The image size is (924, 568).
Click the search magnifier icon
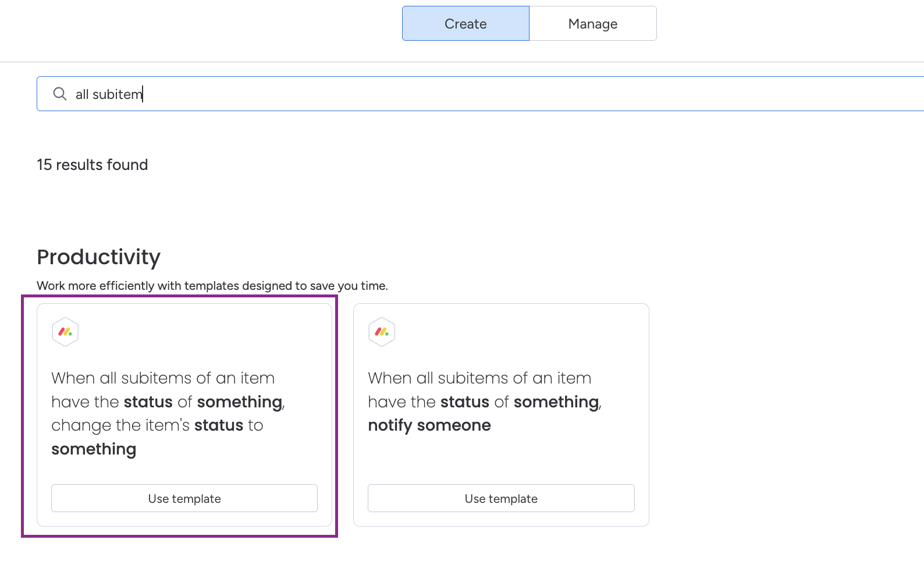click(x=60, y=94)
